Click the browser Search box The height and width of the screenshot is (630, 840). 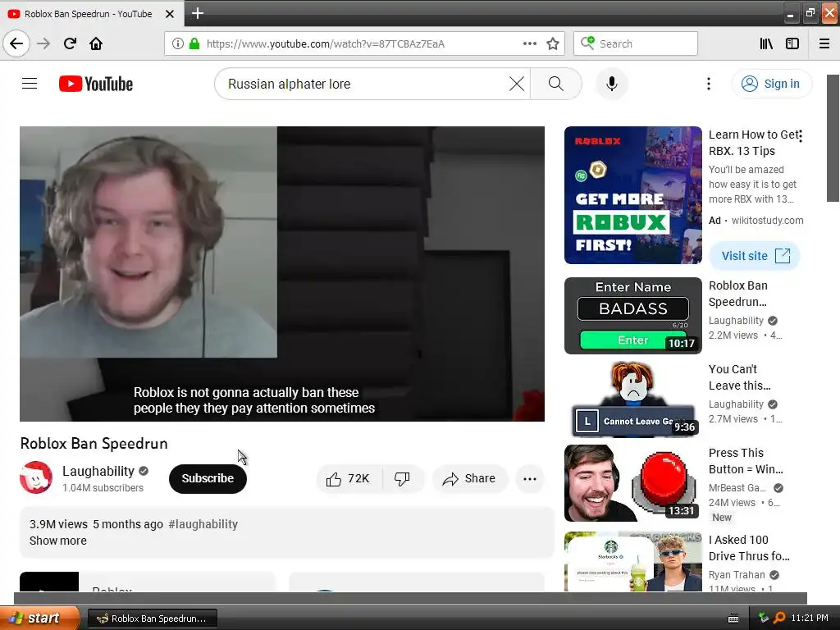[x=636, y=43]
